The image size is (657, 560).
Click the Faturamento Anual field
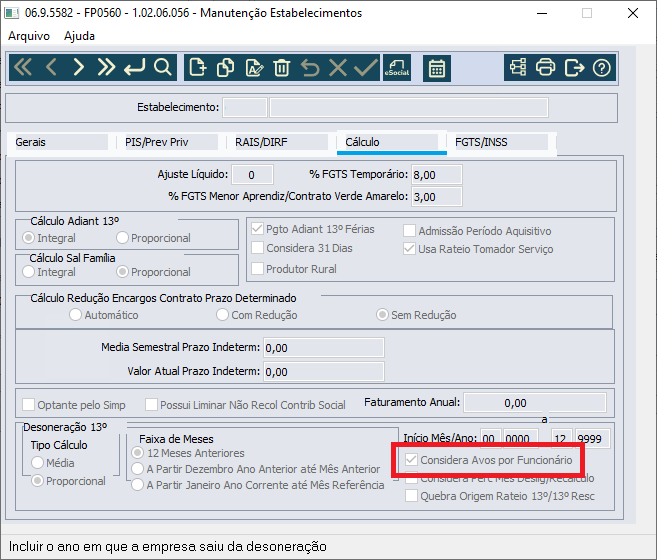coord(535,403)
